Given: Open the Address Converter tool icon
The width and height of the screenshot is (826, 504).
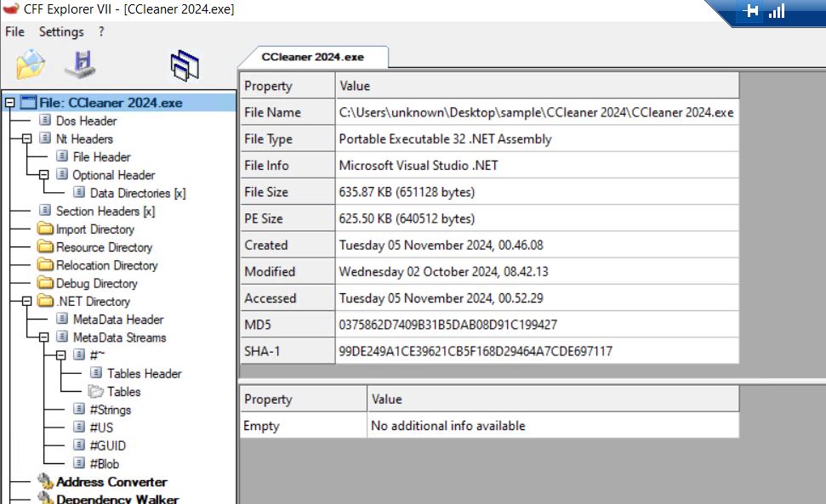Looking at the screenshot, I should pyautogui.click(x=45, y=481).
